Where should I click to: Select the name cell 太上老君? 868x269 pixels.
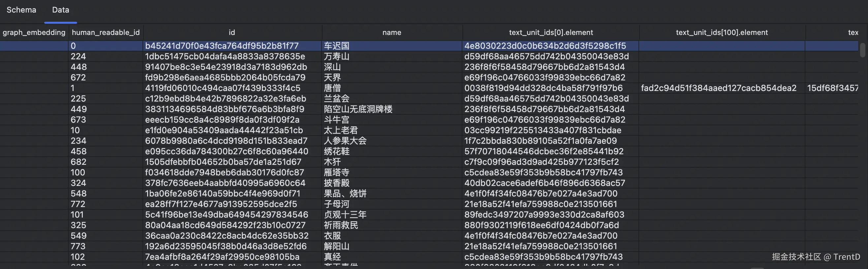(x=392, y=130)
